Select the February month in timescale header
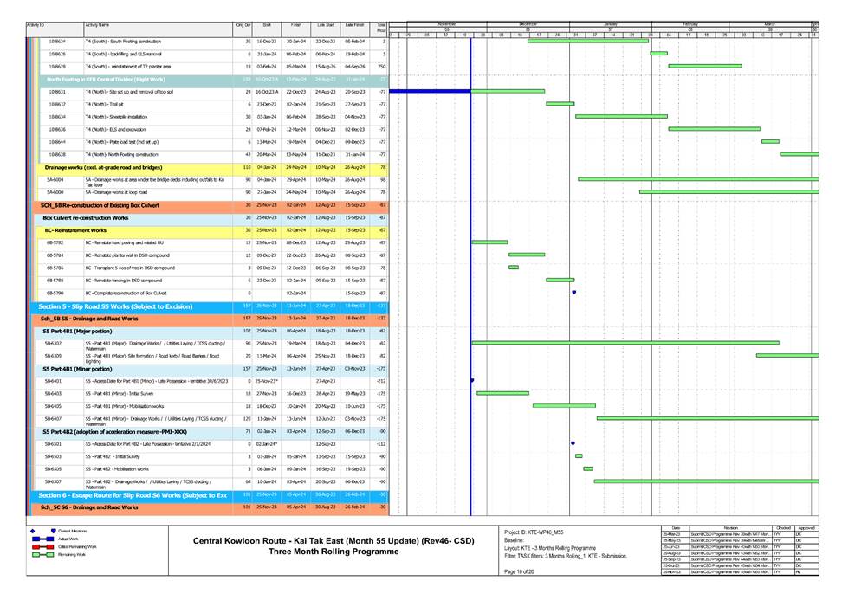 690,23
